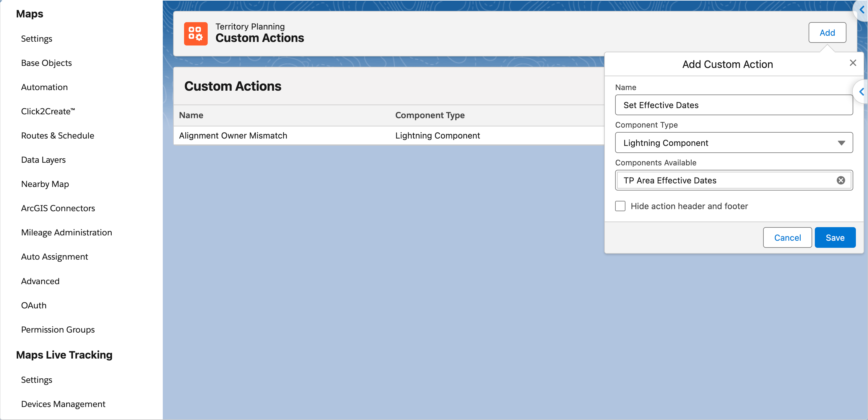Open Click2Create™ sidebar item
Screen dimensions: 868x420
click(48, 111)
